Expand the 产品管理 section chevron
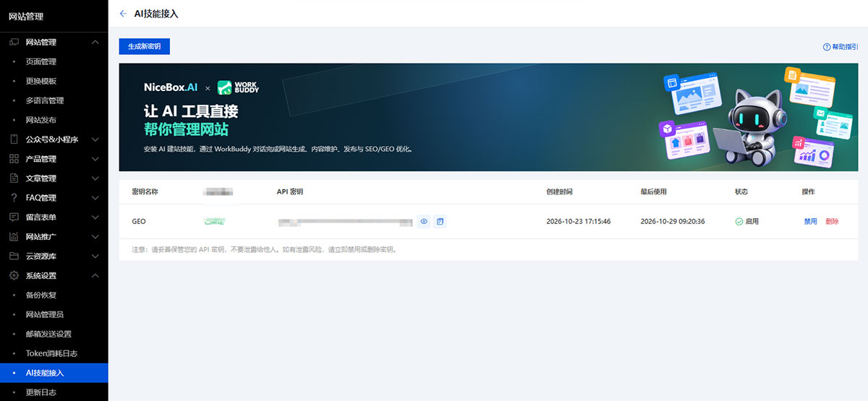The width and height of the screenshot is (868, 401). click(95, 159)
